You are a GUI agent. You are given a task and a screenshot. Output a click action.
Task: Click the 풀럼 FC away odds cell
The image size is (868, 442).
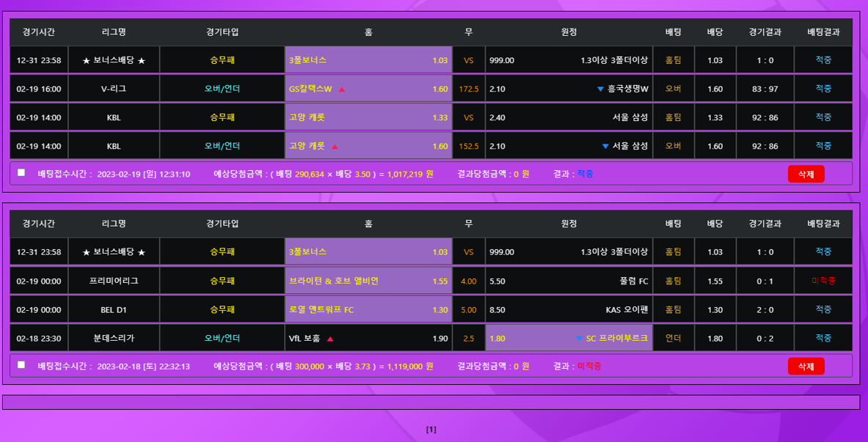pyautogui.click(x=569, y=281)
